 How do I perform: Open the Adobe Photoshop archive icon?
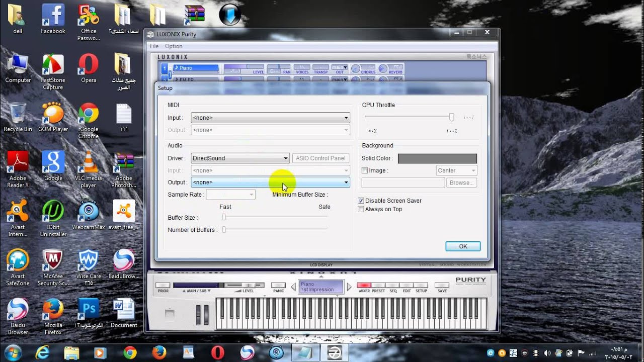pos(124,170)
